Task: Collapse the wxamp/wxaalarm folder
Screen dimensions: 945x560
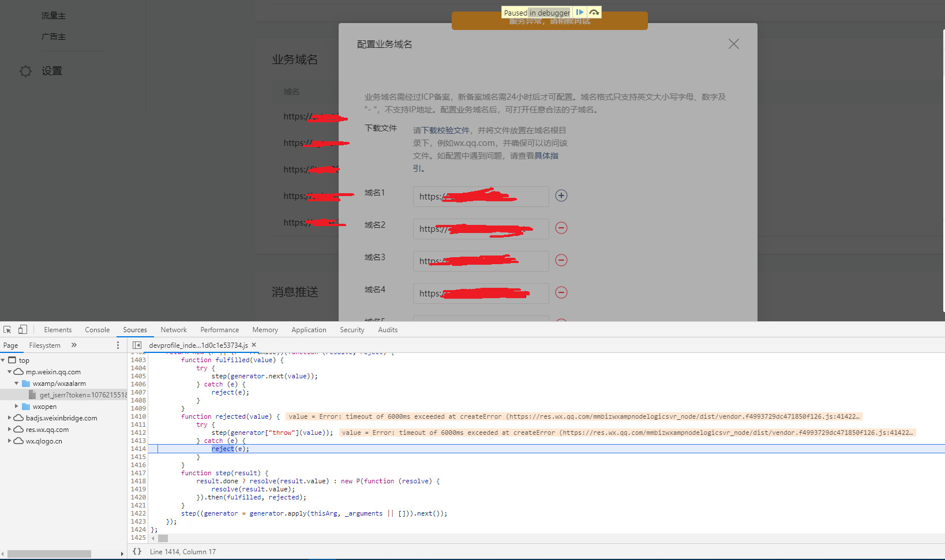Action: coord(17,383)
